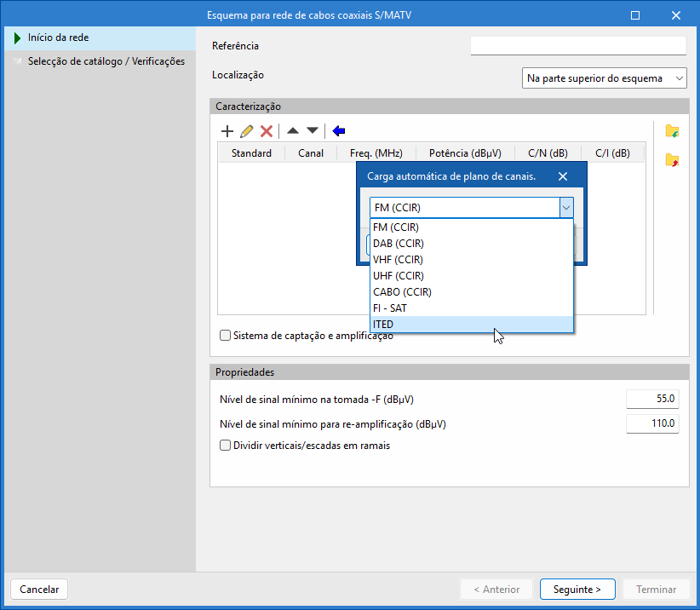The height and width of the screenshot is (610, 700).
Task: Click the upper folder icon with green arrow
Action: [672, 131]
